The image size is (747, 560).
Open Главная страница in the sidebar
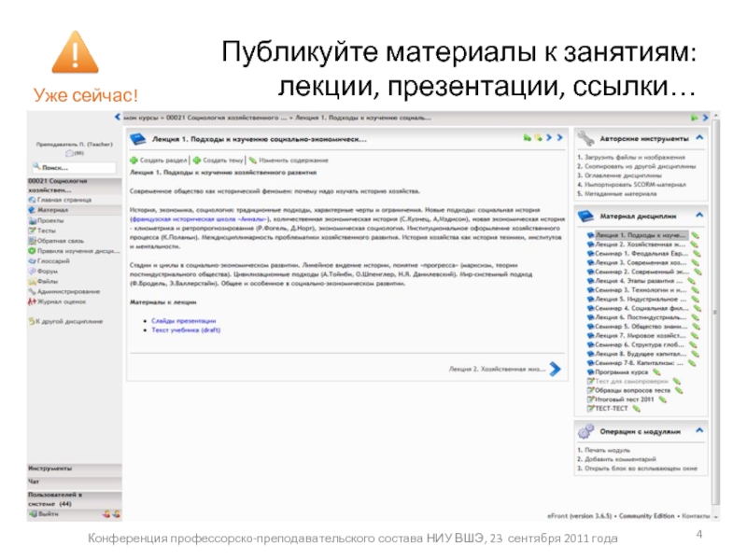click(x=63, y=200)
